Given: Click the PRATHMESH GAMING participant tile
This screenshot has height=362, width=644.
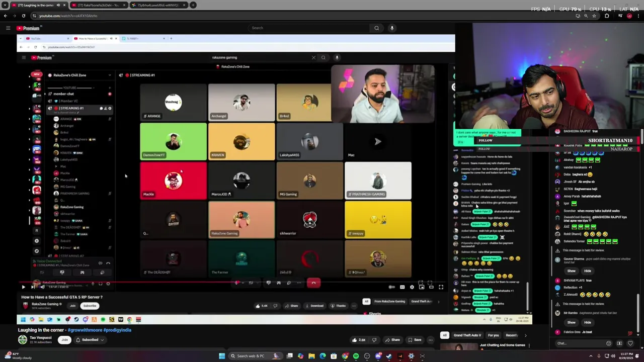Looking at the screenshot, I should (x=378, y=181).
